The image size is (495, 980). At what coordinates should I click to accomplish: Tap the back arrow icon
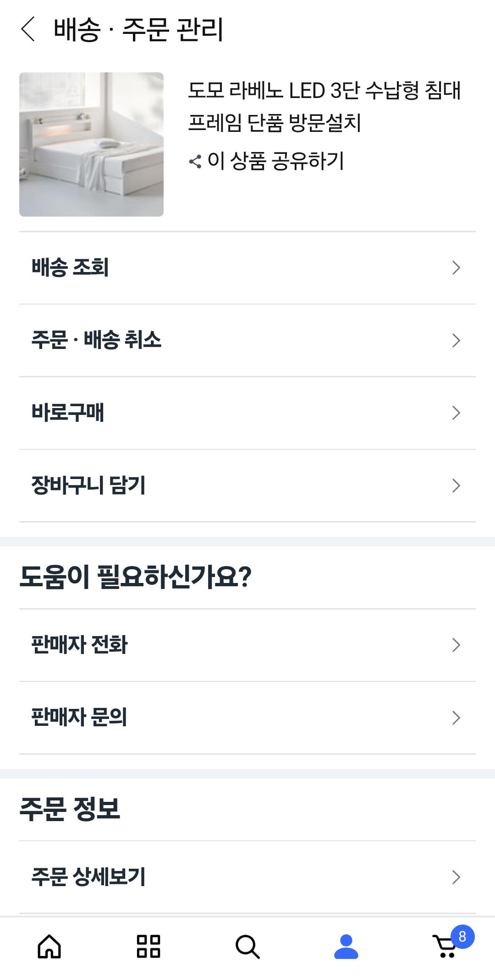(x=28, y=29)
